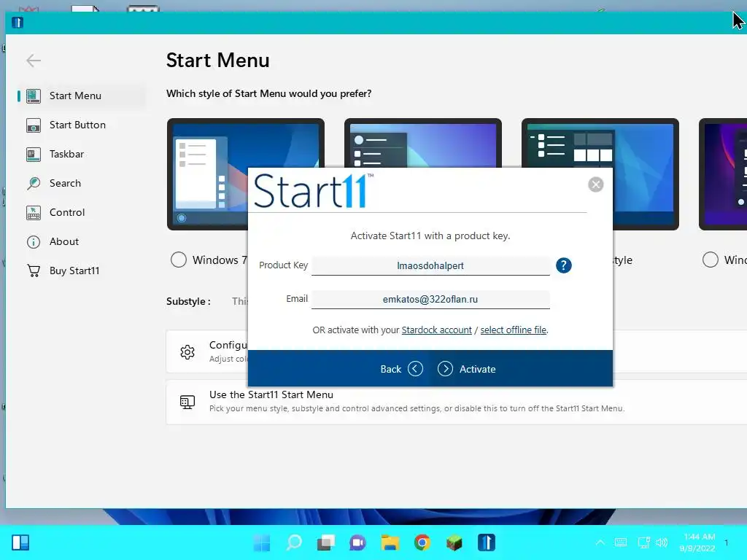
Task: Open File Explorer from the taskbar
Action: click(390, 542)
